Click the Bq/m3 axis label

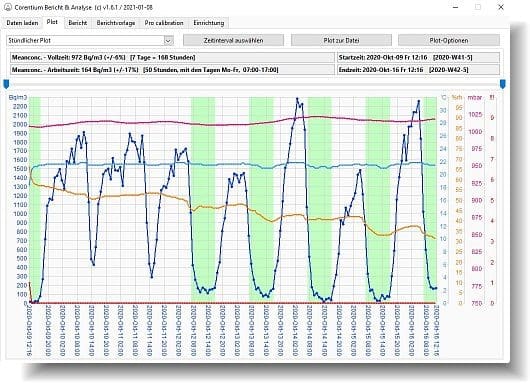[18, 98]
